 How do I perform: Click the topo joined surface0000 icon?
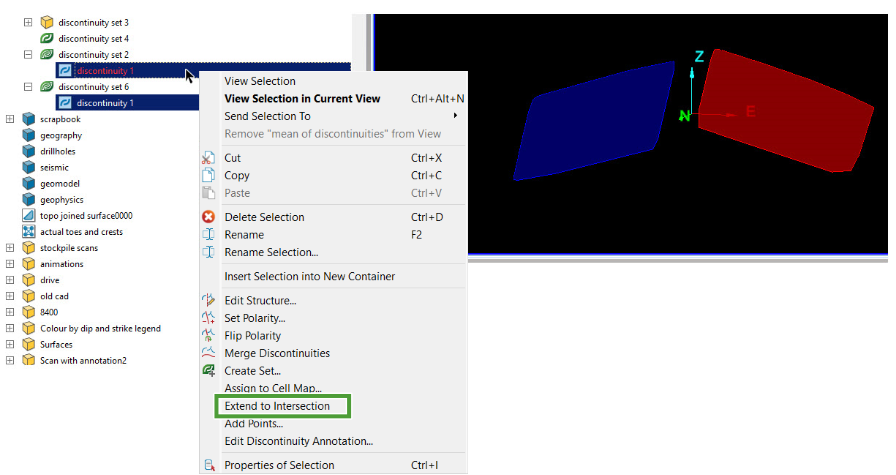pos(29,215)
